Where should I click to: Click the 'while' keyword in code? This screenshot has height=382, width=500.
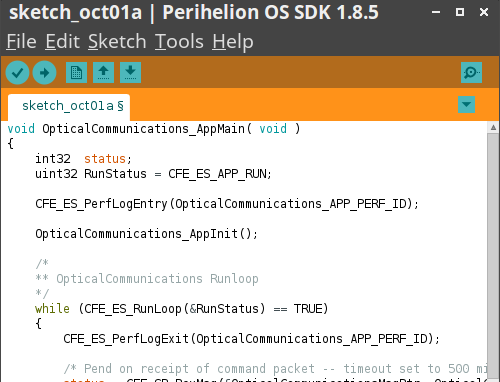pos(52,309)
